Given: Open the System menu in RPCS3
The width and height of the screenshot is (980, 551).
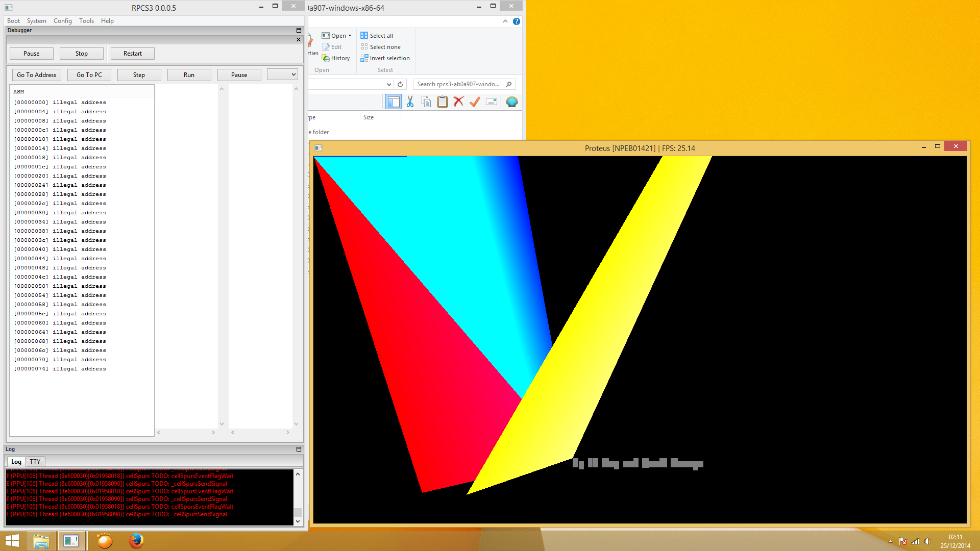Looking at the screenshot, I should [x=37, y=21].
